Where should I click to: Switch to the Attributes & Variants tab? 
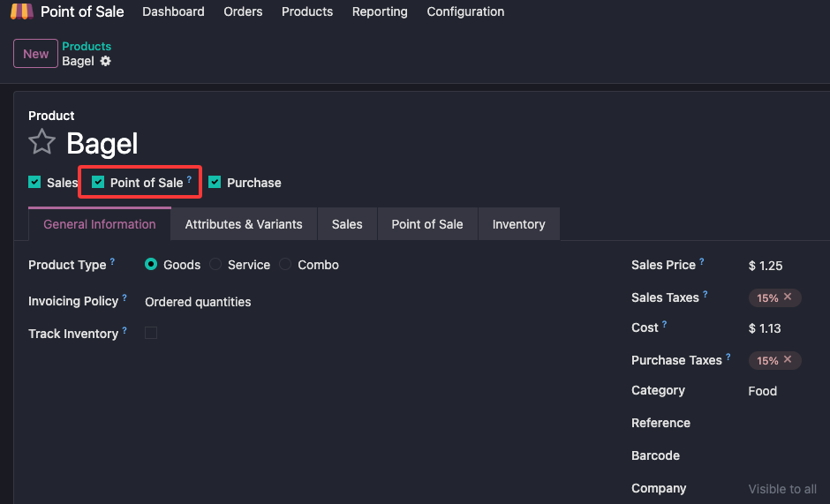pos(244,224)
